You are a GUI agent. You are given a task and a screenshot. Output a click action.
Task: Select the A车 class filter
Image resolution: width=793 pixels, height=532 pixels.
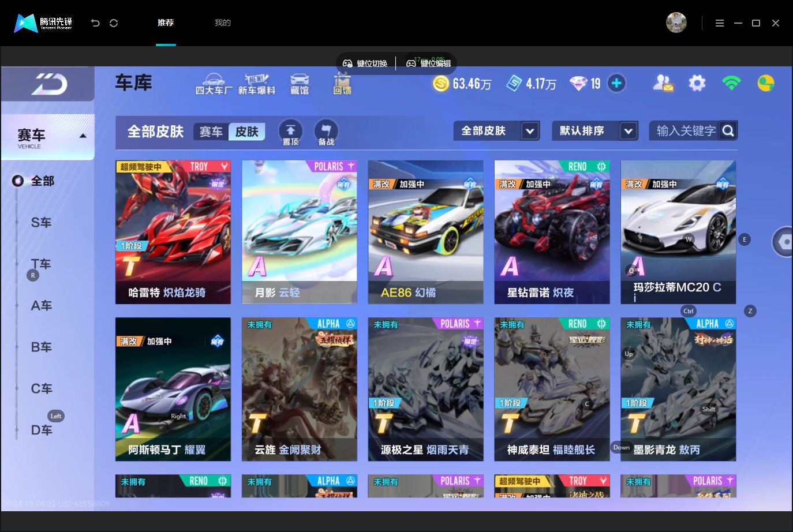pyautogui.click(x=42, y=306)
